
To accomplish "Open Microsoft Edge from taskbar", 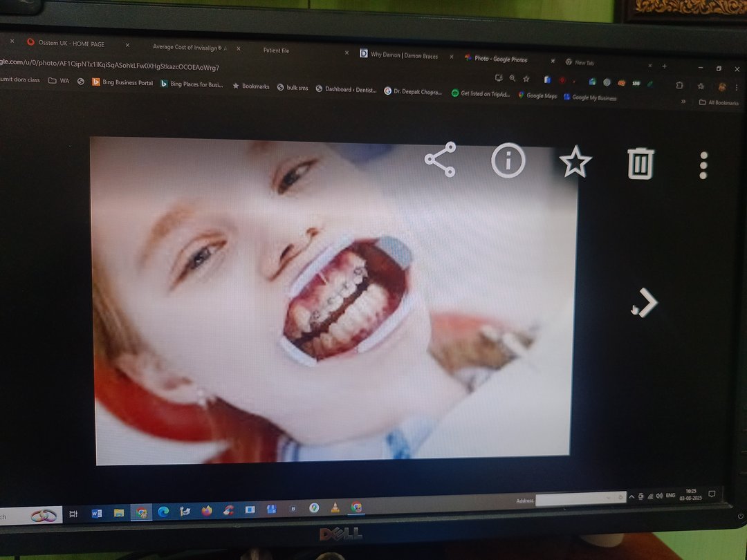I will point(163,512).
